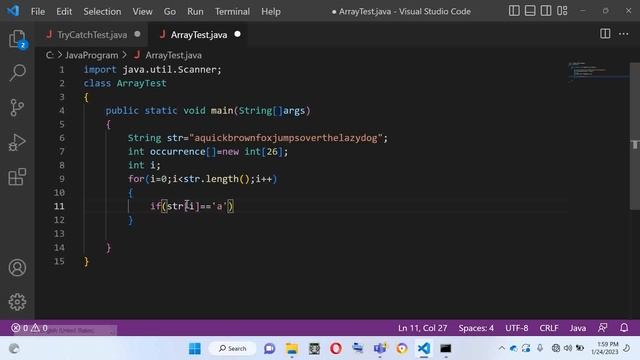Open Chrome from the taskbar
Viewport: 640px width, 360px height.
coord(402,349)
